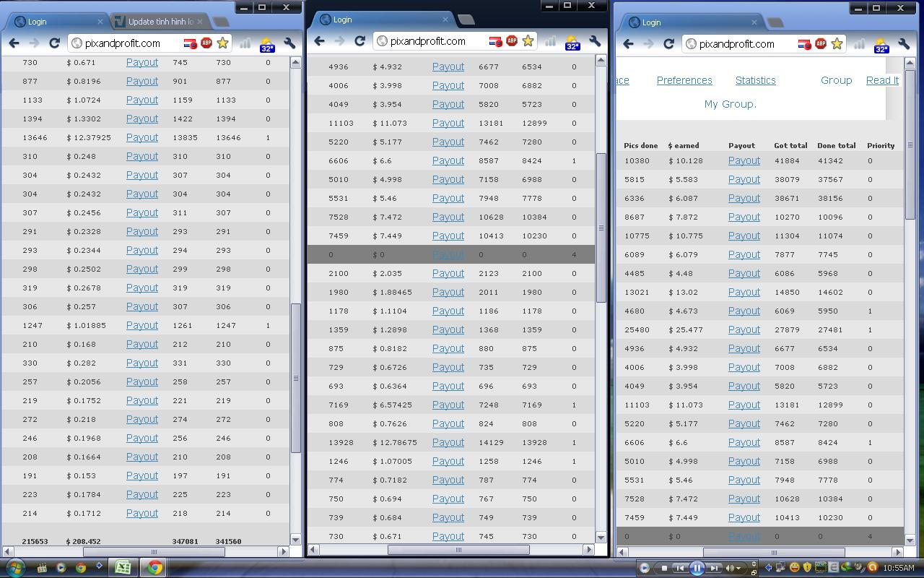This screenshot has width=924, height=578.
Task: Pause playback in the taskbar media player
Action: (697, 568)
